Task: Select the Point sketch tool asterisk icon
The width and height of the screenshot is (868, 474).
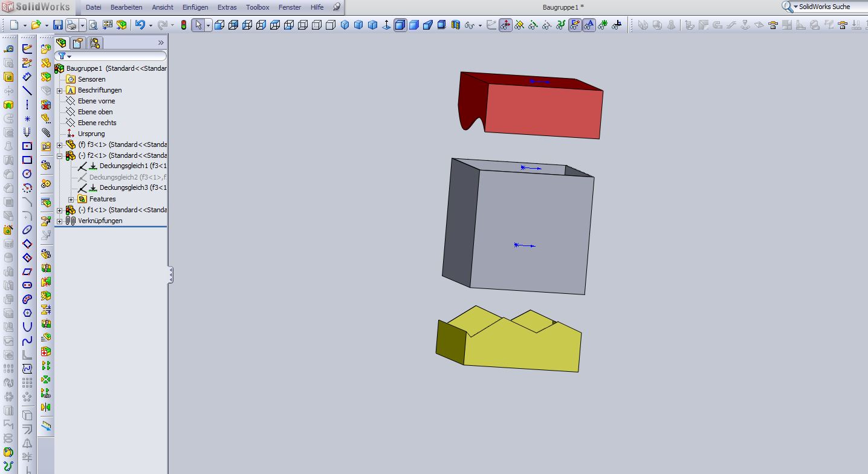Action: pos(27,118)
